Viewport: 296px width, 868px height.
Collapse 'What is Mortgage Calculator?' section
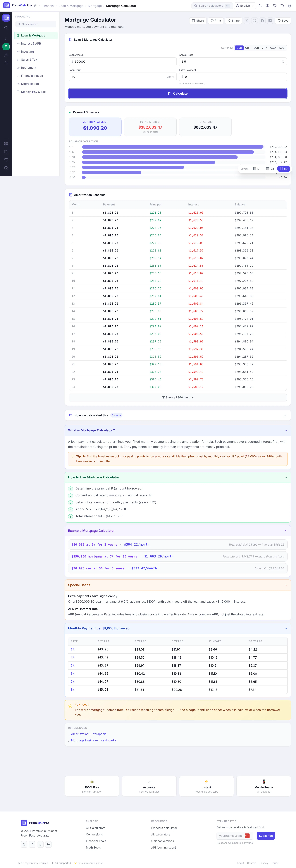tap(178, 430)
